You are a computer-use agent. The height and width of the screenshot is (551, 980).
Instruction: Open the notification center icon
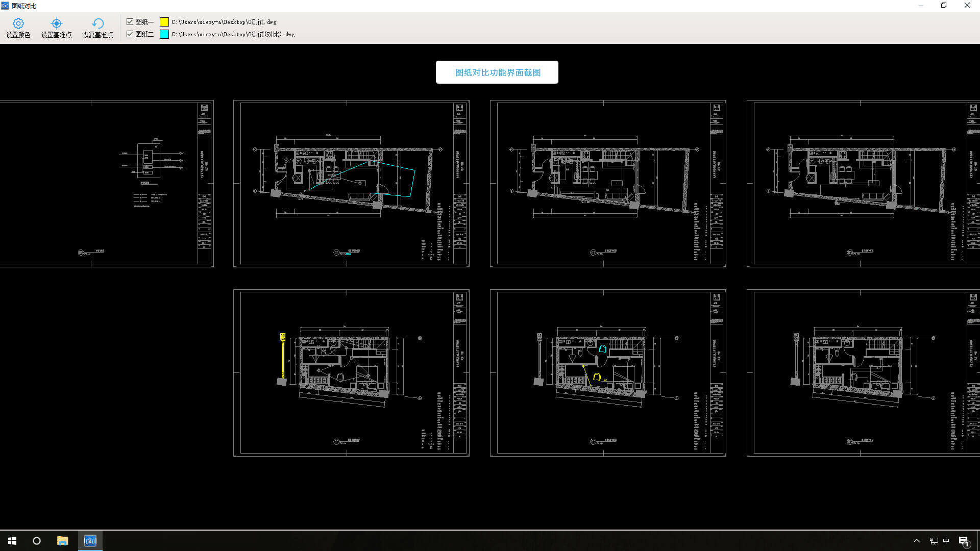click(x=964, y=541)
